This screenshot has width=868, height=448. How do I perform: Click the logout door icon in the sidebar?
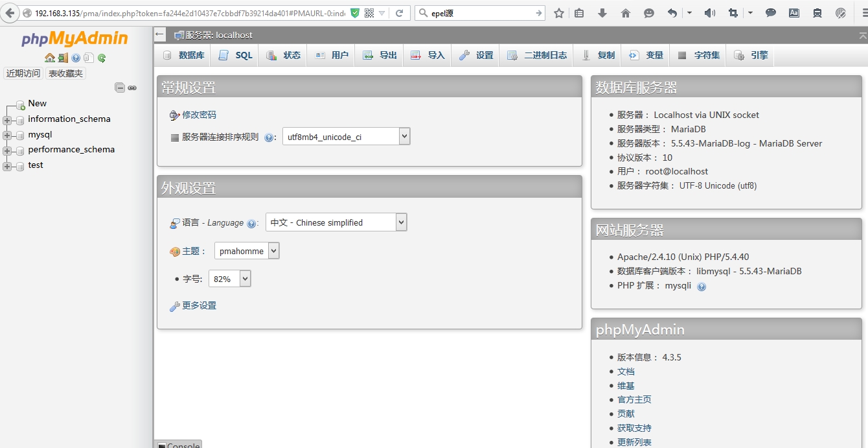point(63,58)
